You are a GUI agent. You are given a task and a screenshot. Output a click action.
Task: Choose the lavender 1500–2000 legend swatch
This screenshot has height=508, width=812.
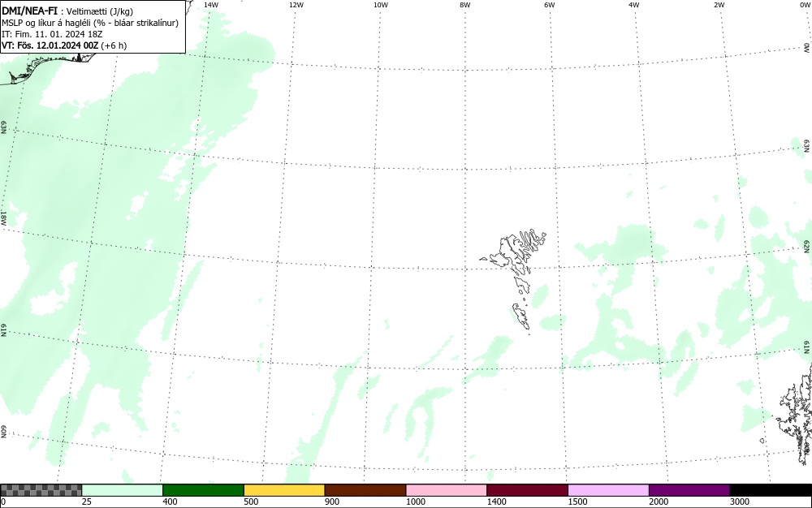[x=608, y=490]
